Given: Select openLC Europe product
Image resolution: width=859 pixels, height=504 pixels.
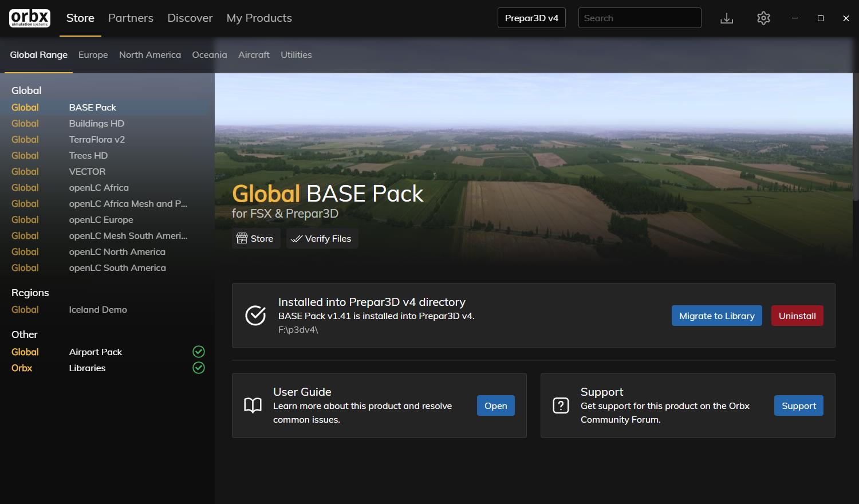Looking at the screenshot, I should (107, 219).
